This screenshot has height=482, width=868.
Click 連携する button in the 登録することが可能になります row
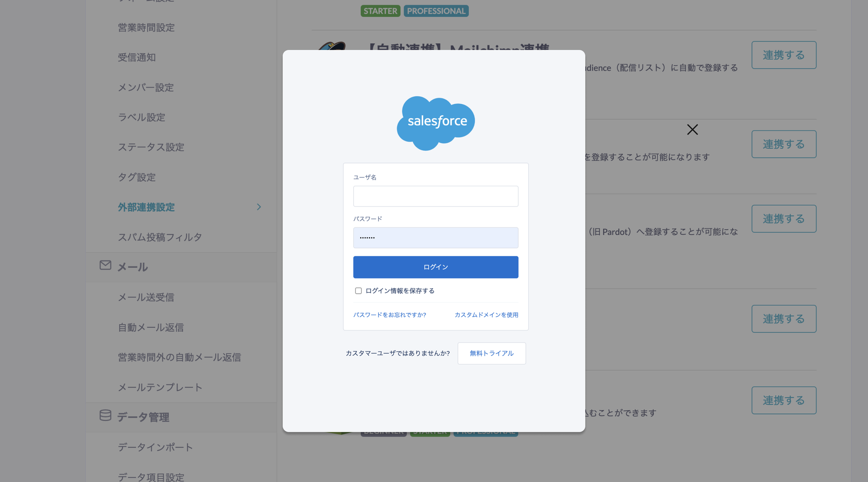click(784, 144)
